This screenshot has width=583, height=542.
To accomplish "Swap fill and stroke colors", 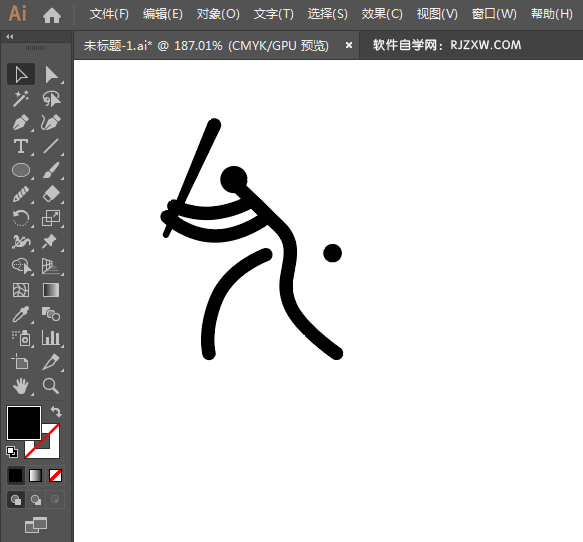I will pos(56,412).
